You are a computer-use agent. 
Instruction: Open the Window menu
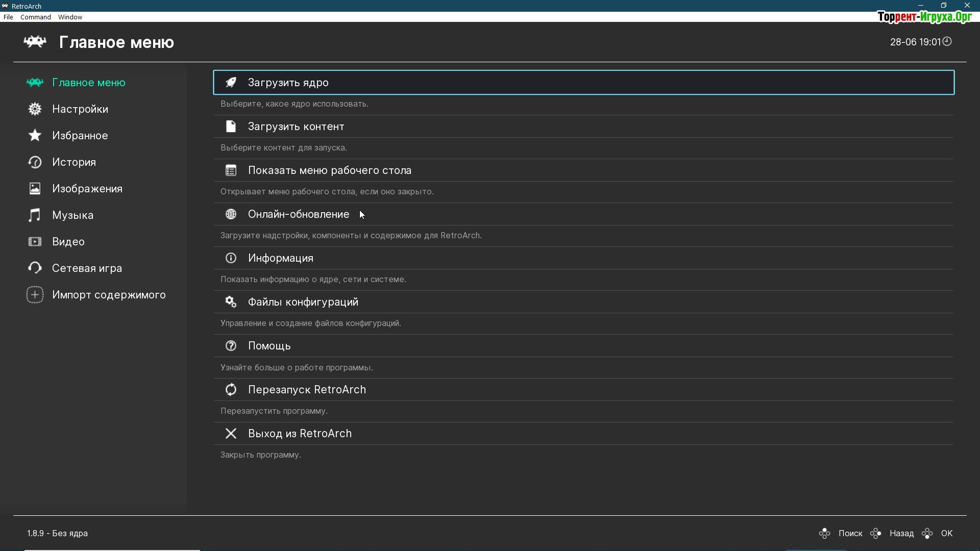coord(70,17)
